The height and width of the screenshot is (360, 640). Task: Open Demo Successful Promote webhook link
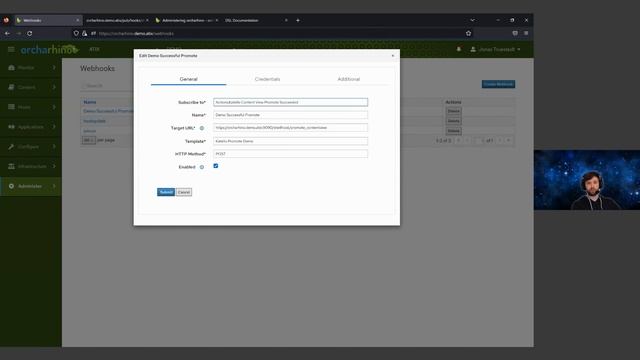click(x=108, y=111)
